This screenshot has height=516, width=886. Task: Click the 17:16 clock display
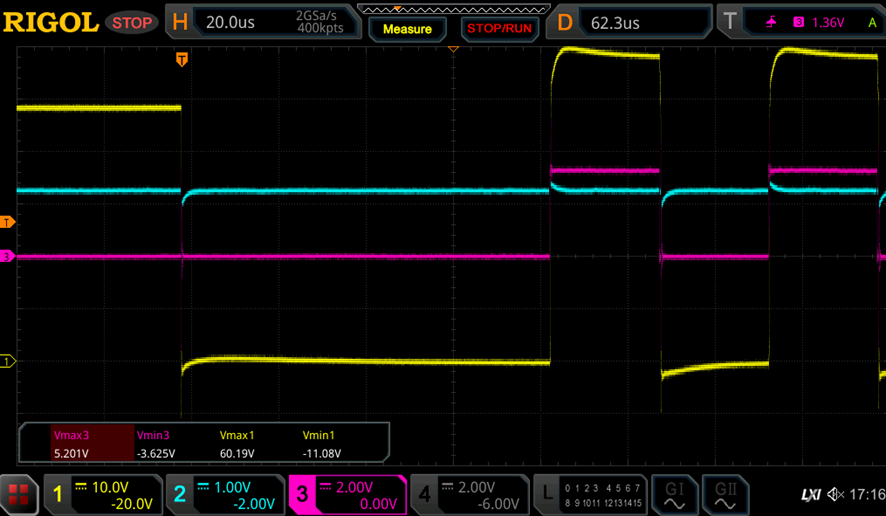(867, 495)
